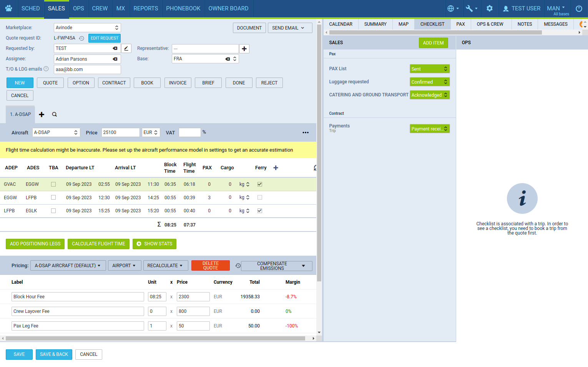The image size is (588, 367).
Task: Add a new leg with plus icon
Action: coord(276,168)
